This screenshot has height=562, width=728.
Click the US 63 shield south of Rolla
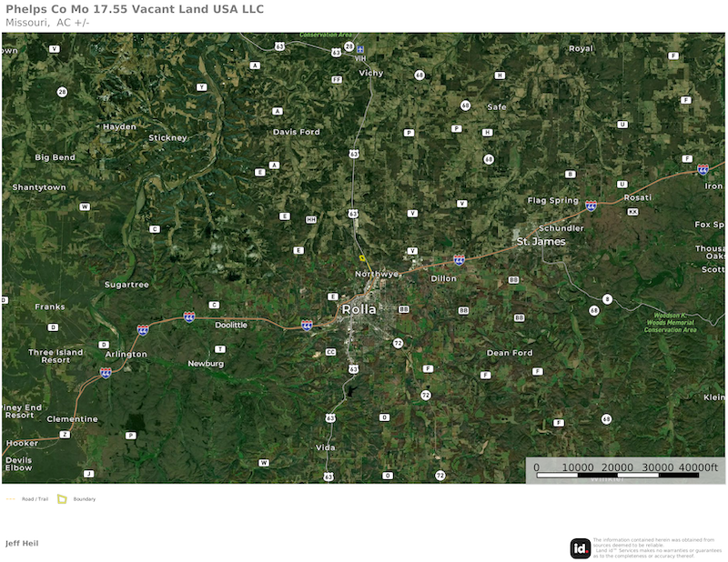(353, 369)
